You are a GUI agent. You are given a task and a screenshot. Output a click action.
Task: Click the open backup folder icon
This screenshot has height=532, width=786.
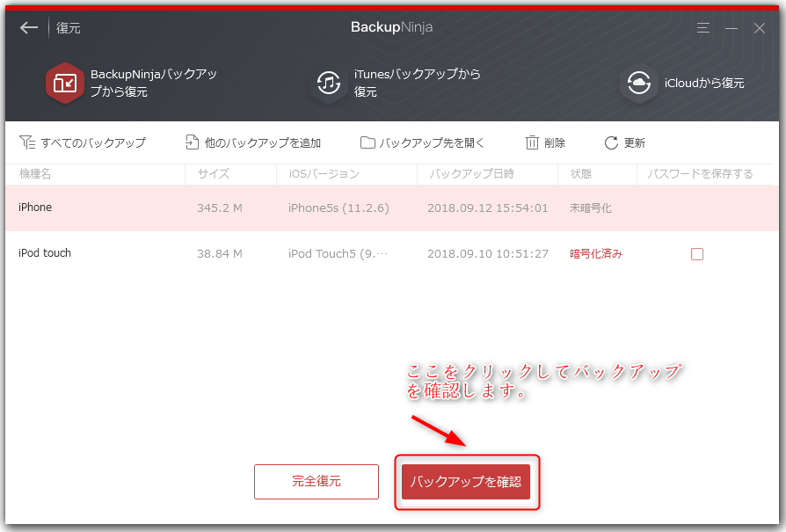368,142
